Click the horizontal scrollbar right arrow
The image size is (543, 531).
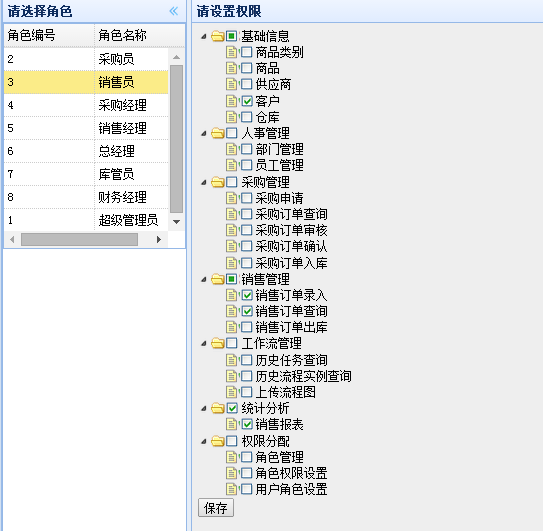[159, 239]
